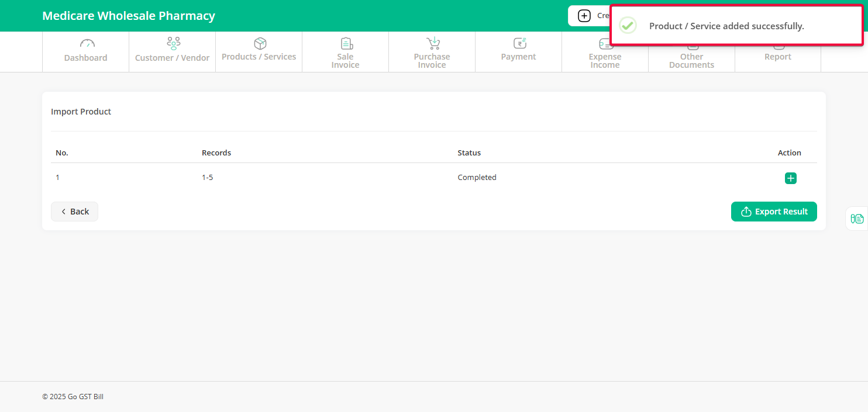Screen dimensions: 868x412
Task: Click the 'Import Product' heading
Action: [x=81, y=112]
